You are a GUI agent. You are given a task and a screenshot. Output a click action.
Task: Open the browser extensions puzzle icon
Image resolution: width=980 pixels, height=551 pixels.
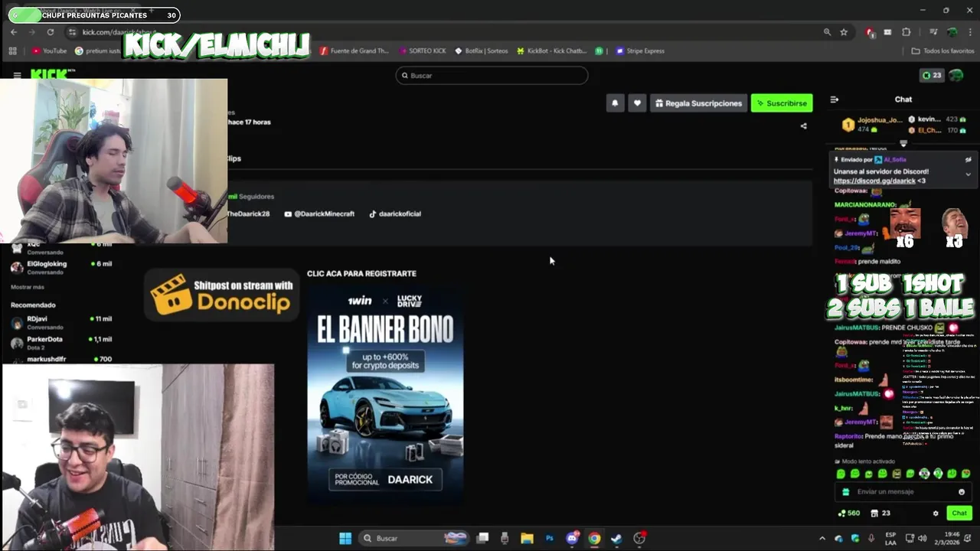[906, 32]
